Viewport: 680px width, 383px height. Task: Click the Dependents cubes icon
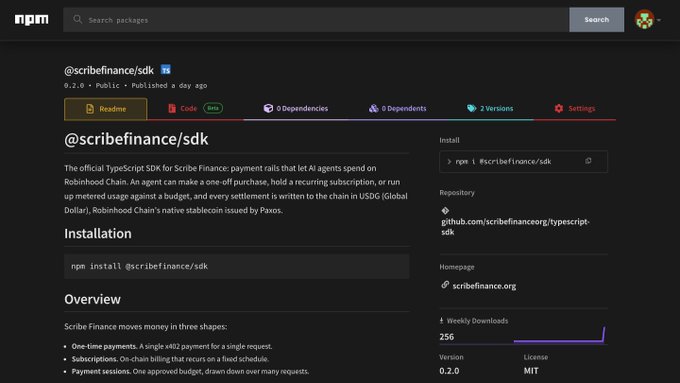[x=373, y=108]
